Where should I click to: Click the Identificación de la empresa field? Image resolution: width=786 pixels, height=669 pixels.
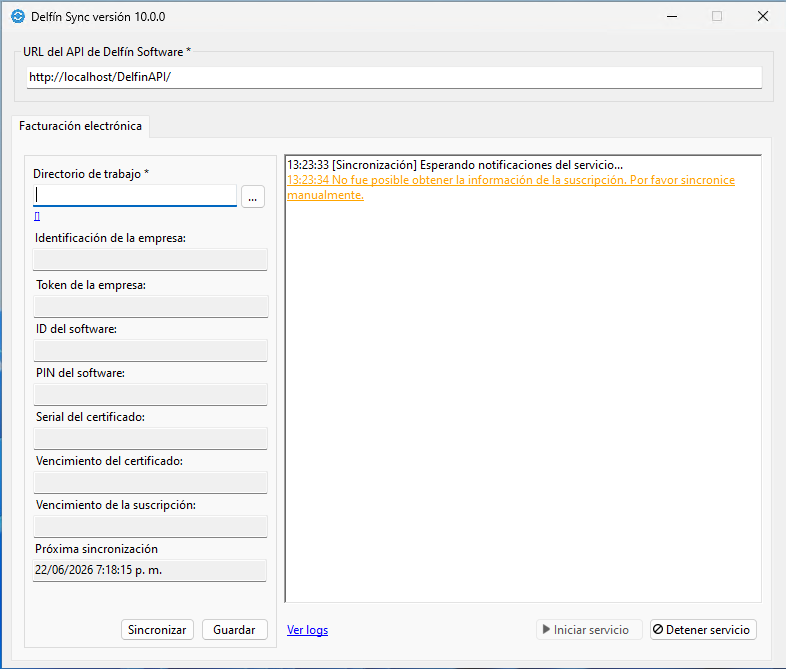pos(150,260)
